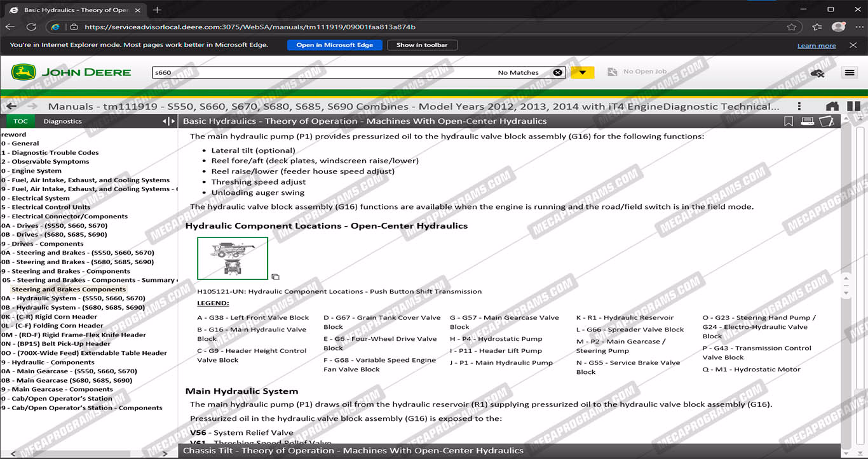The image size is (868, 459).
Task: Go back with the manual back arrow
Action: point(10,107)
